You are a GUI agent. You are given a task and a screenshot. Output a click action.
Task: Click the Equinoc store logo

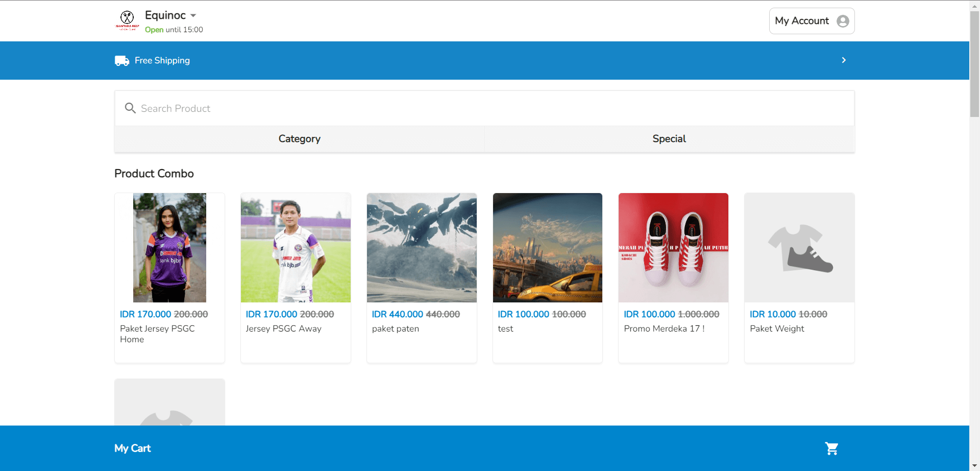click(127, 21)
